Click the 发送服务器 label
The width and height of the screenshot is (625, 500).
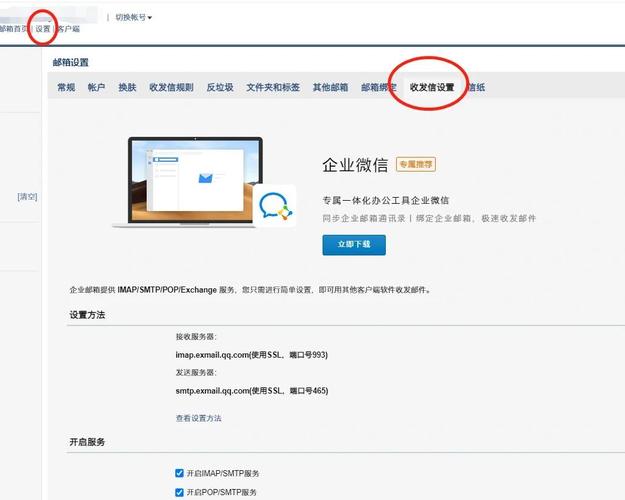tap(196, 373)
